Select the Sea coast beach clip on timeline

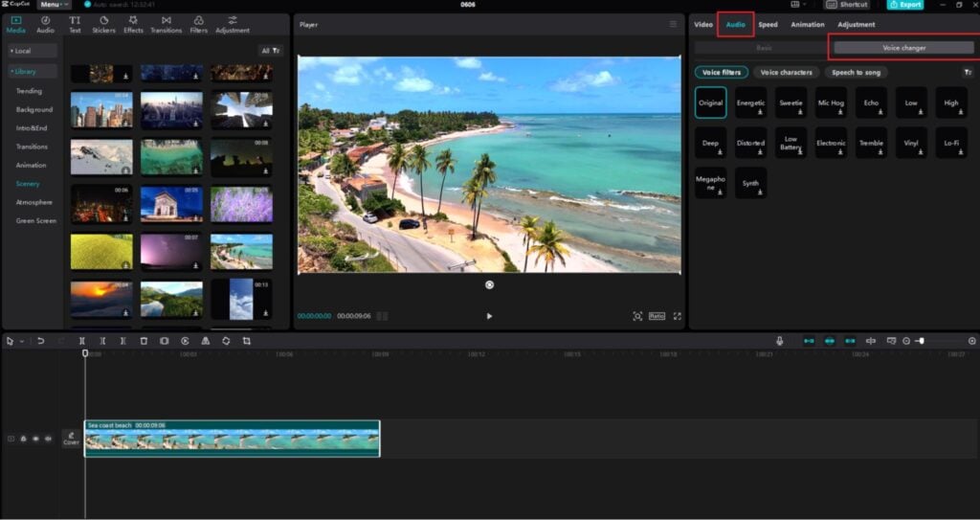(x=232, y=439)
